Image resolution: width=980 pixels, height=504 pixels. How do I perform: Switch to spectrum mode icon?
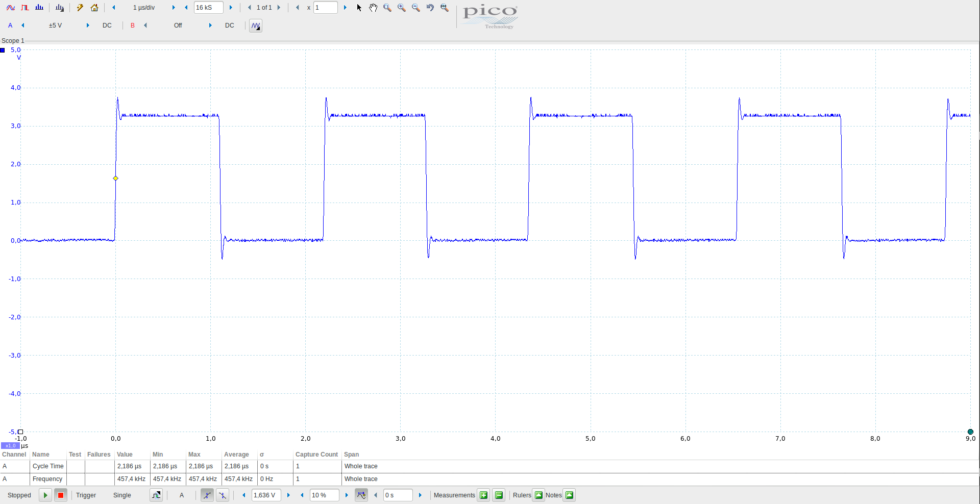pyautogui.click(x=39, y=8)
